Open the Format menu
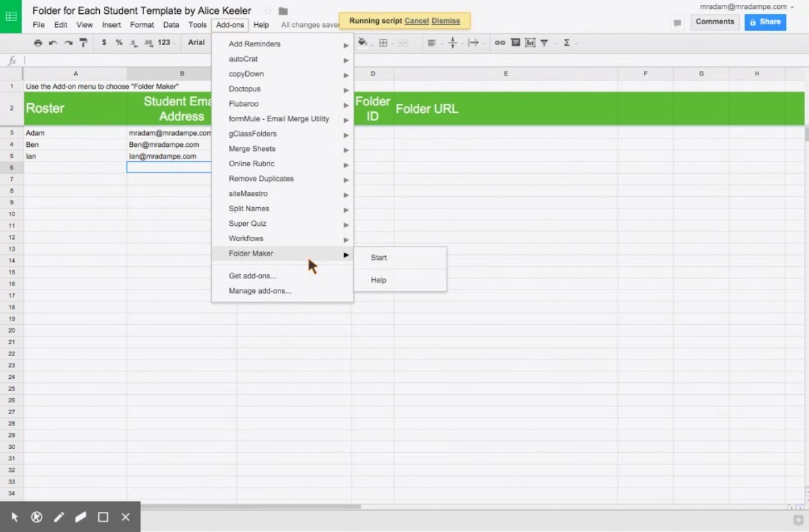The width and height of the screenshot is (809, 532). click(x=142, y=25)
